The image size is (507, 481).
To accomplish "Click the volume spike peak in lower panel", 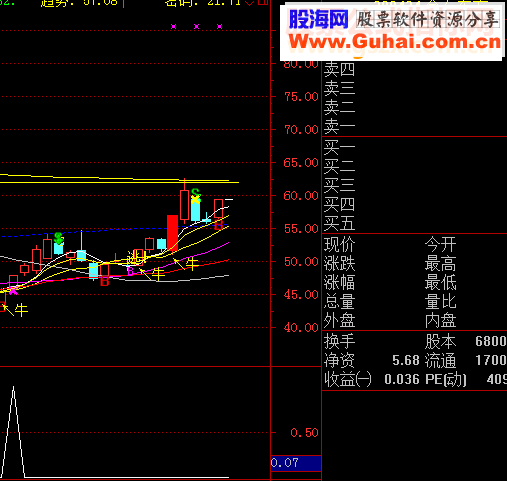I will tap(14, 387).
